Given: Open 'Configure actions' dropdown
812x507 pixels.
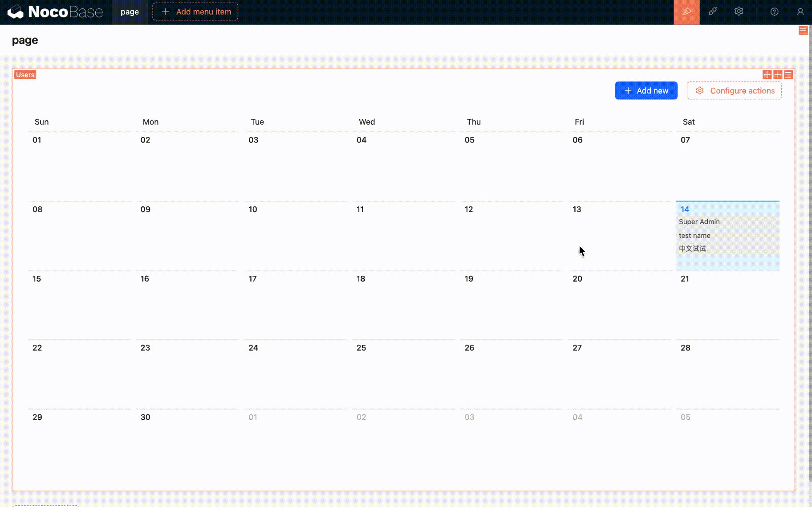Looking at the screenshot, I should point(734,91).
